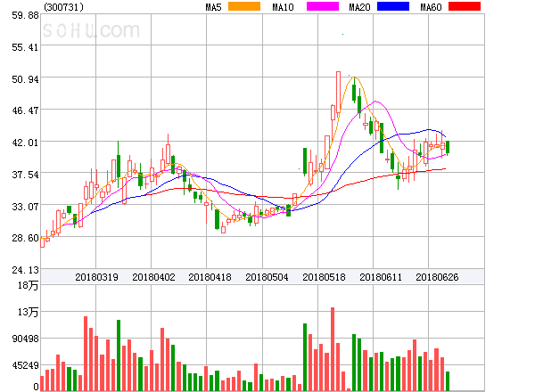Click the 37.54 price axis label
535x392 pixels.
pyautogui.click(x=25, y=175)
